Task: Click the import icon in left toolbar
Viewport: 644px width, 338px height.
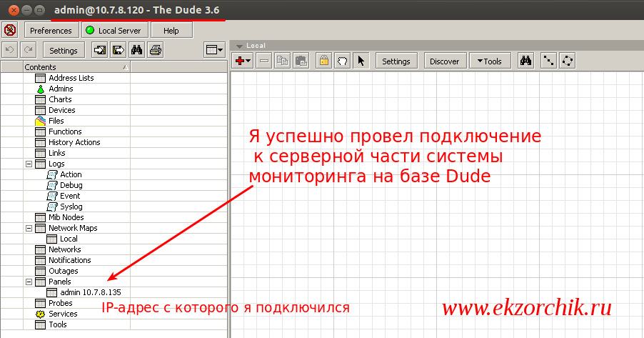Action: (x=100, y=50)
